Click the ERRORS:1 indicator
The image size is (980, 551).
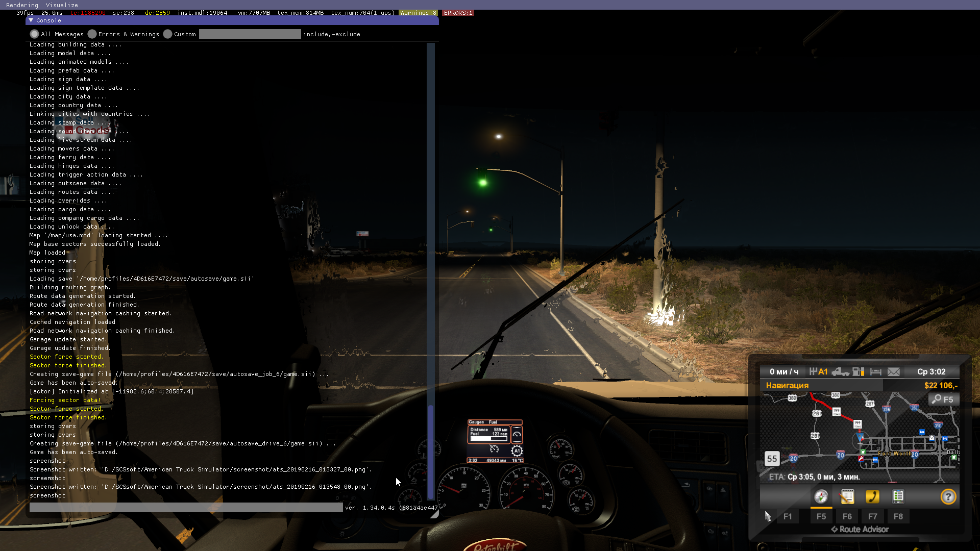(x=458, y=13)
